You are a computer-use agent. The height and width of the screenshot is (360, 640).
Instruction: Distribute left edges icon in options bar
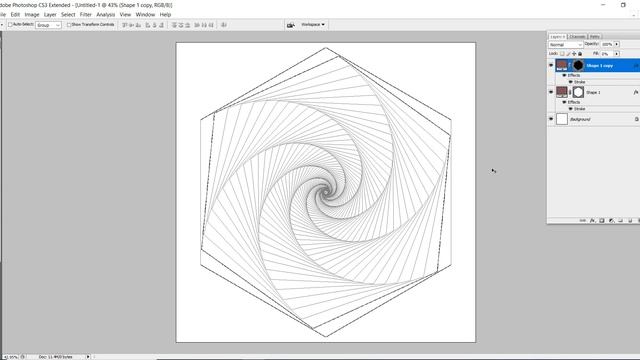click(197, 25)
